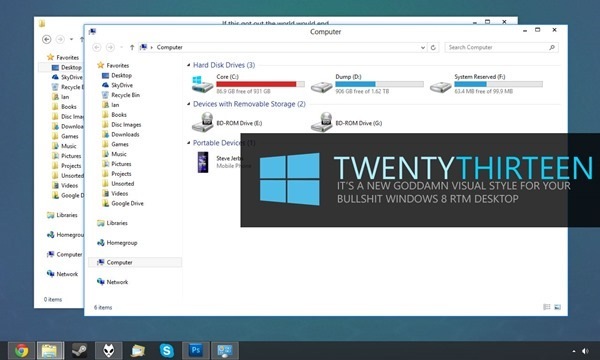Collapse the Hard Disk Drives group

coord(189,65)
